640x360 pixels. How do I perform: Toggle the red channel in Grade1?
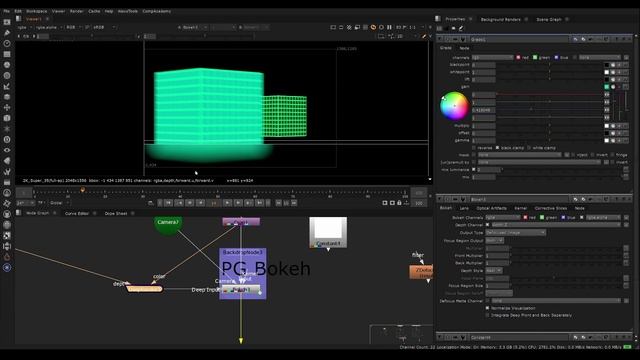pyautogui.click(x=518, y=58)
